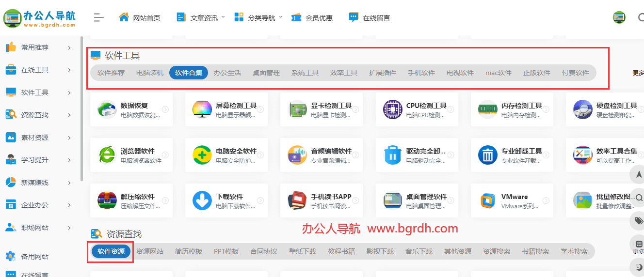Click the 数据恢复 card icon

[x=107, y=110]
